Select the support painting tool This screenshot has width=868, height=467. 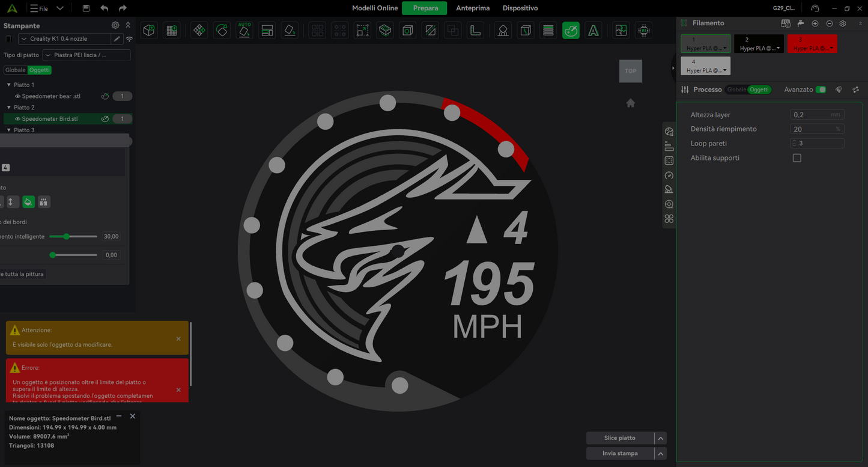(502, 30)
